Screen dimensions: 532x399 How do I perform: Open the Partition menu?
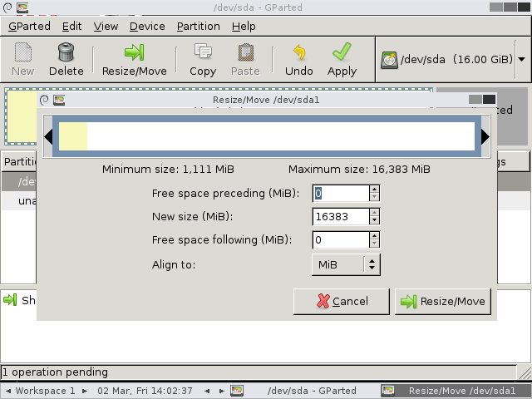[x=199, y=26]
